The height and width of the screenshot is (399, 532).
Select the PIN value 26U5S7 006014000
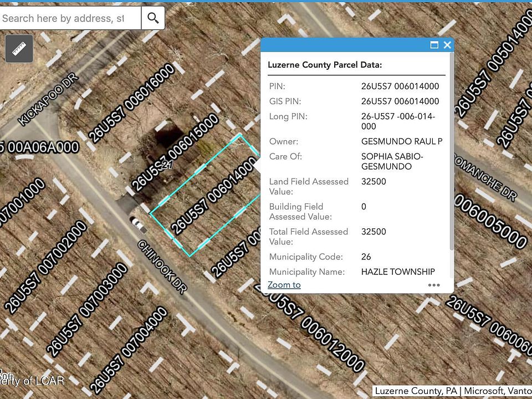pyautogui.click(x=400, y=86)
